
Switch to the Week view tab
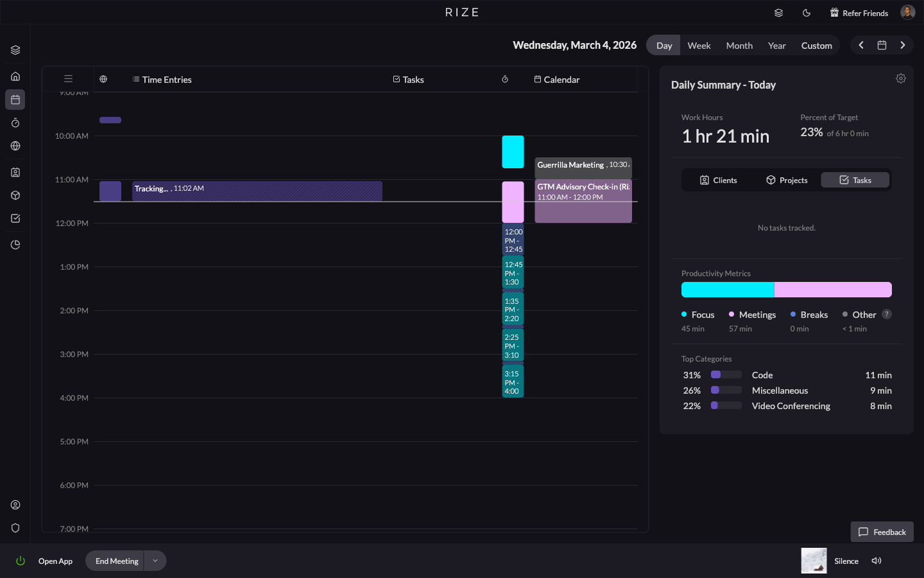coord(699,45)
